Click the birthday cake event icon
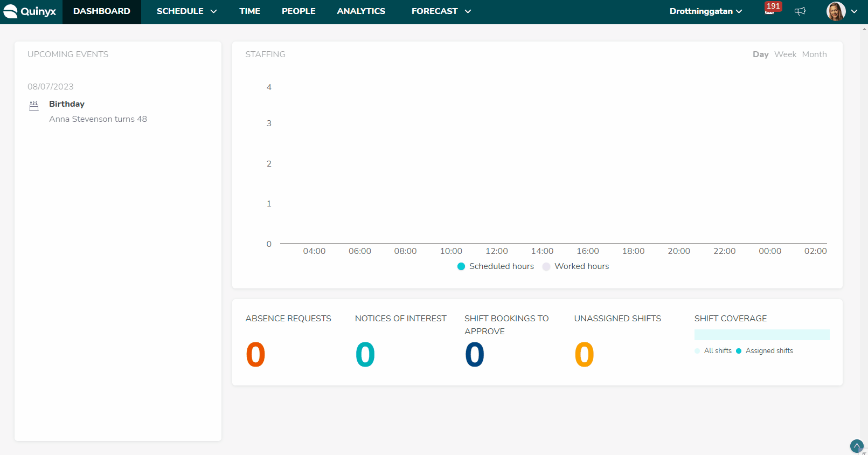 point(34,106)
